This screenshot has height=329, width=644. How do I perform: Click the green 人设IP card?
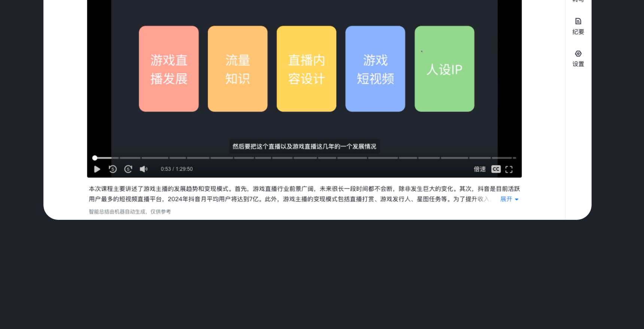tap(444, 69)
